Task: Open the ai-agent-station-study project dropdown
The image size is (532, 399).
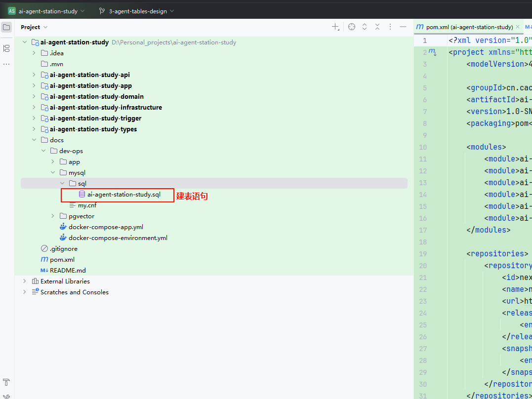Action: tap(47, 11)
